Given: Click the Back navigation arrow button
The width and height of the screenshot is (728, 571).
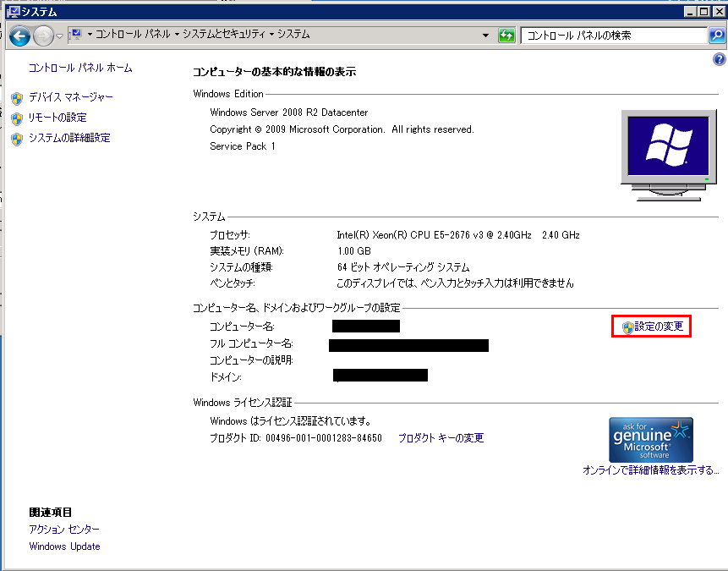Looking at the screenshot, I should pyautogui.click(x=20, y=36).
